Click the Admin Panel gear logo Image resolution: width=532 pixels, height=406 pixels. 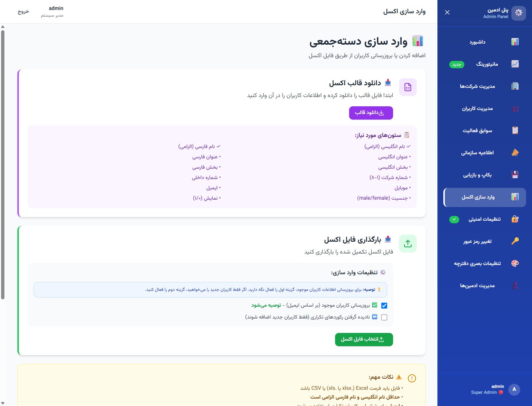pos(519,13)
